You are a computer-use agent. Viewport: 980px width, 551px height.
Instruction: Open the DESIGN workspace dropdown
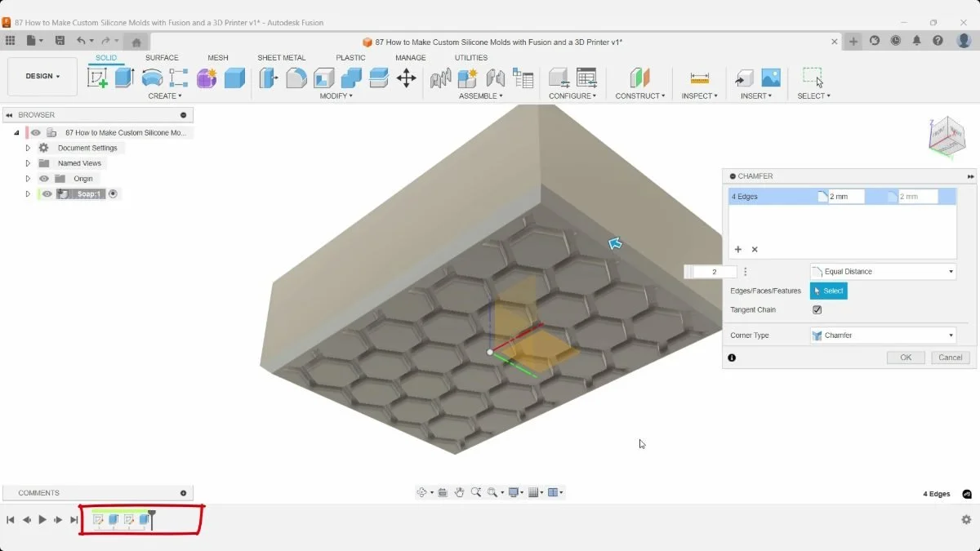click(42, 77)
